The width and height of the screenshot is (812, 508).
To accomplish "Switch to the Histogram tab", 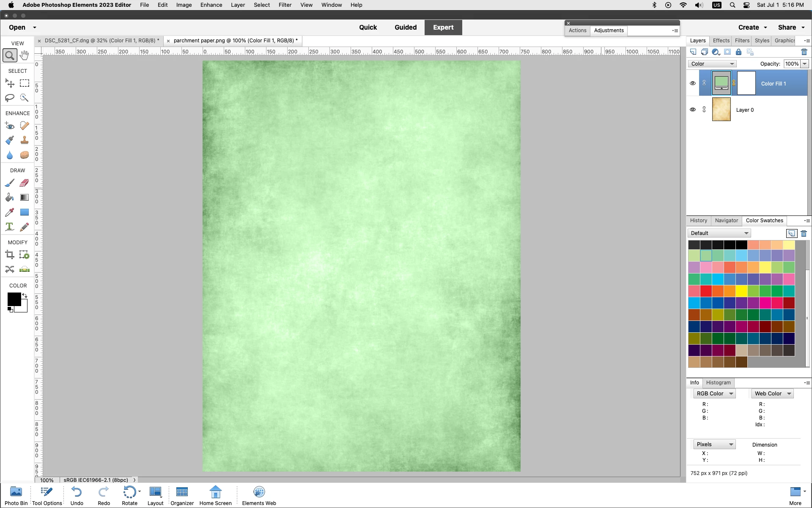I will (x=718, y=383).
